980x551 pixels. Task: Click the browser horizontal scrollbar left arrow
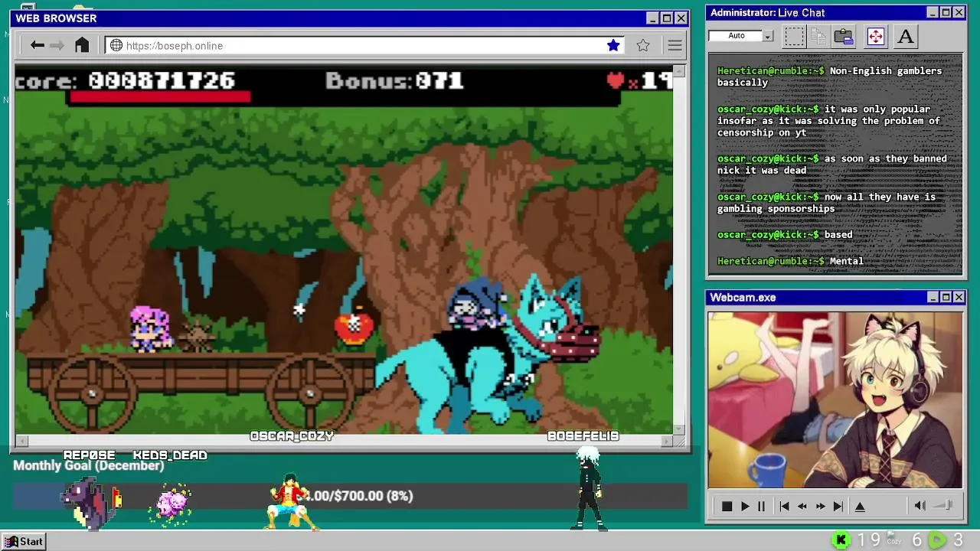pos(21,441)
